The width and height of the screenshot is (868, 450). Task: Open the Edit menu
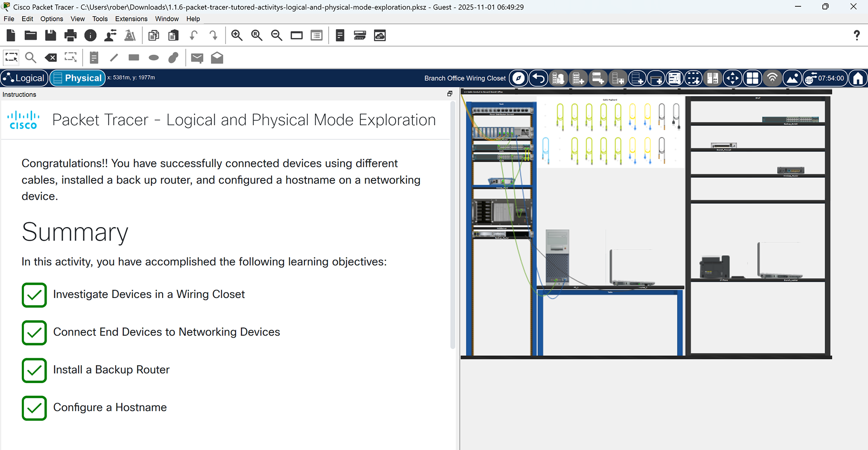[x=28, y=19]
